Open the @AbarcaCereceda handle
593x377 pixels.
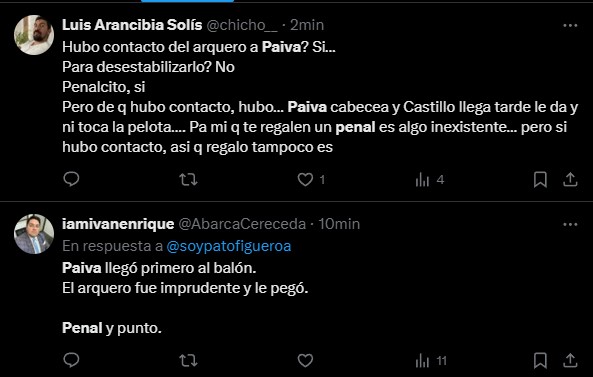242,224
